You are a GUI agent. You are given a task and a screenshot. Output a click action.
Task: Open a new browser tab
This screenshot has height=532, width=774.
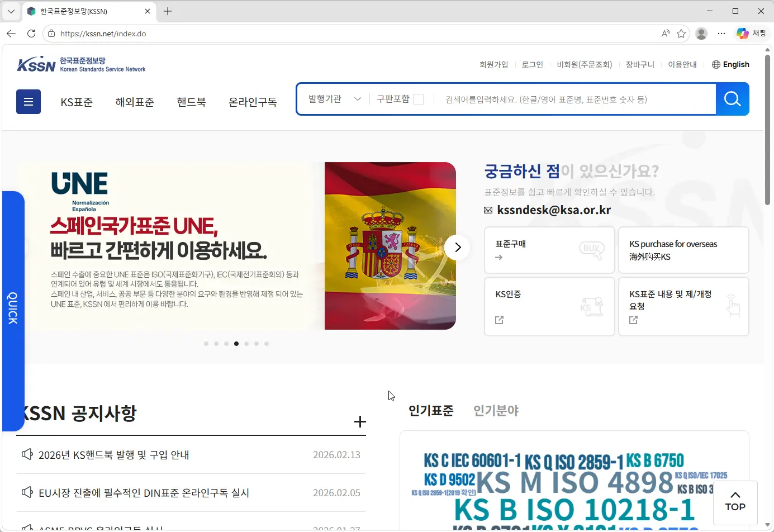coord(168,11)
